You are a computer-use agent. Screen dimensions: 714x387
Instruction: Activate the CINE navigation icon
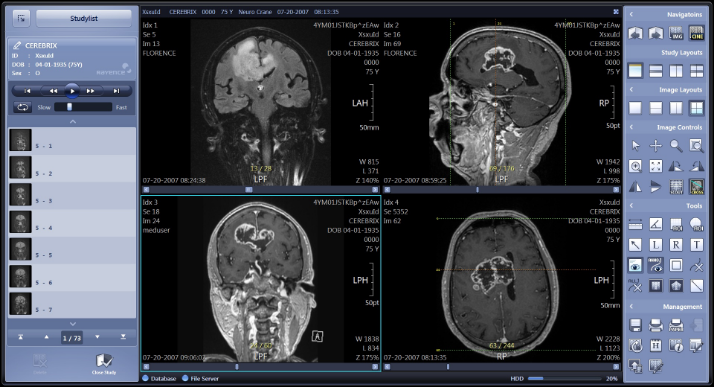[696, 33]
